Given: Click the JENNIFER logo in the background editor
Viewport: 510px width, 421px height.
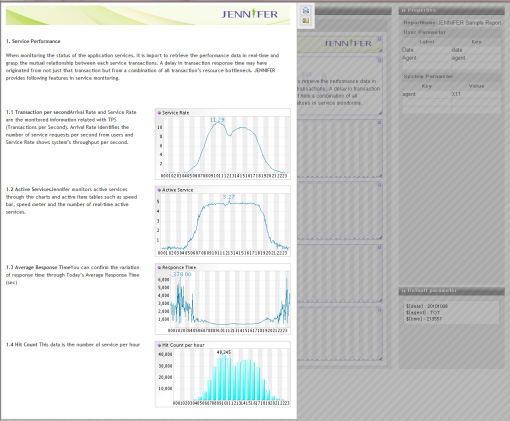Looking at the screenshot, I should pos(348,43).
